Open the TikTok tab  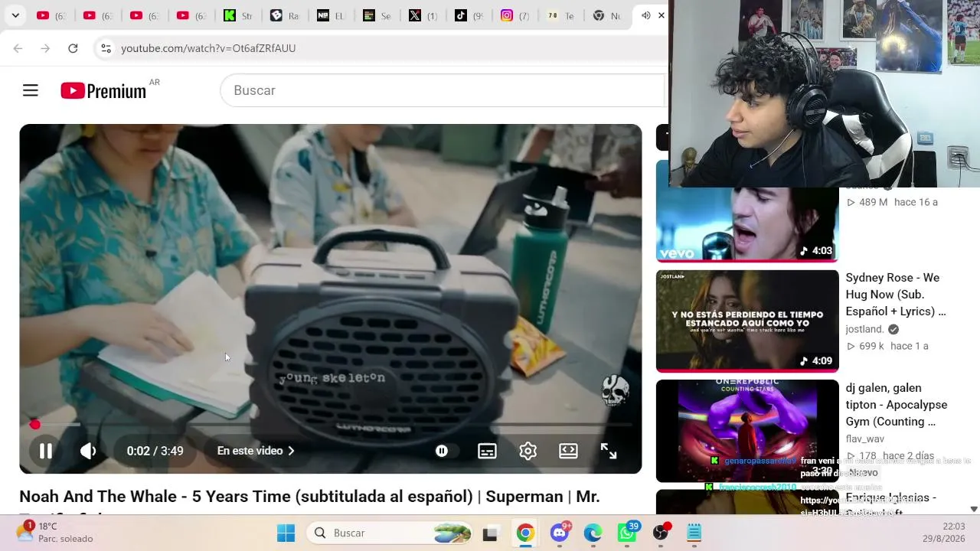(469, 15)
